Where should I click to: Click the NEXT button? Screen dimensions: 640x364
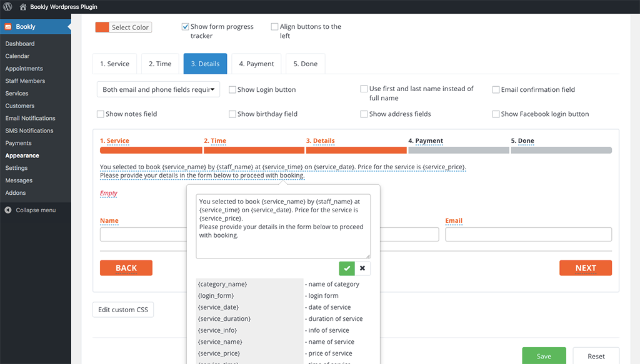tap(585, 268)
